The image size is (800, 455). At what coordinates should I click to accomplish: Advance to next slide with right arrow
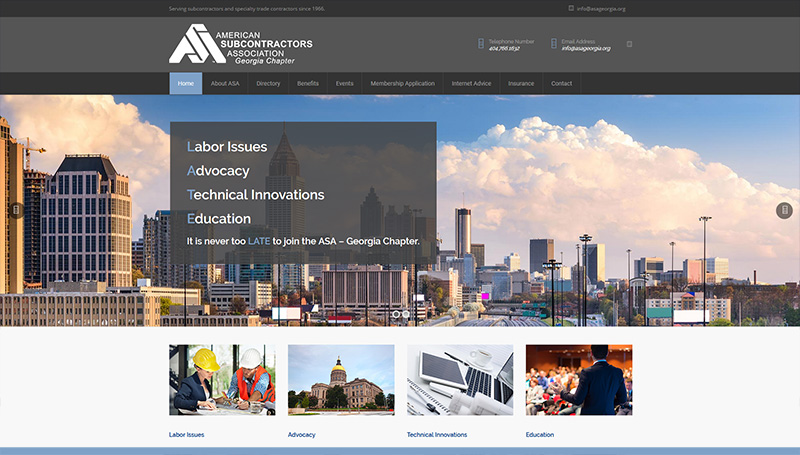[784, 210]
